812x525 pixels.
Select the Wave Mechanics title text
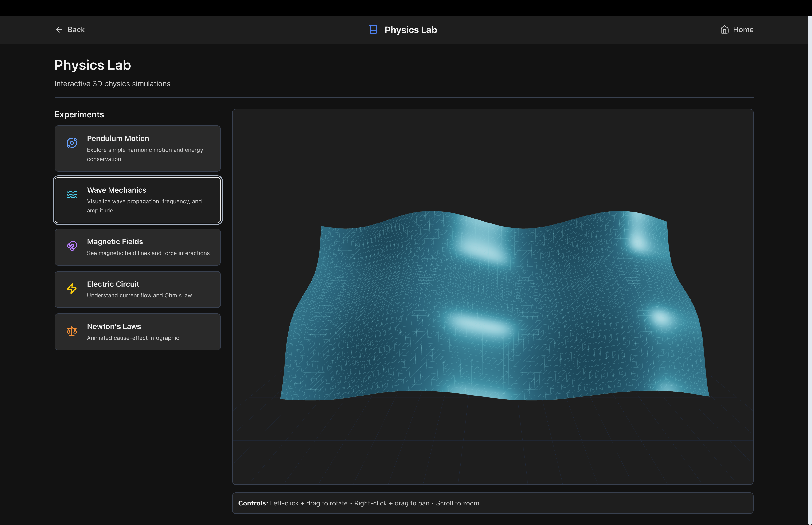(x=117, y=190)
